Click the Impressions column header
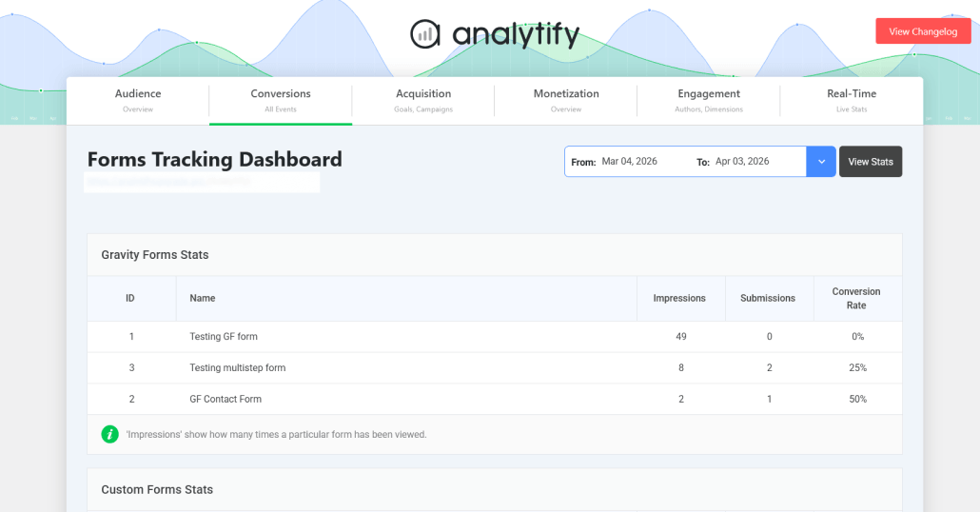Screen dimensions: 980x512 (679, 298)
